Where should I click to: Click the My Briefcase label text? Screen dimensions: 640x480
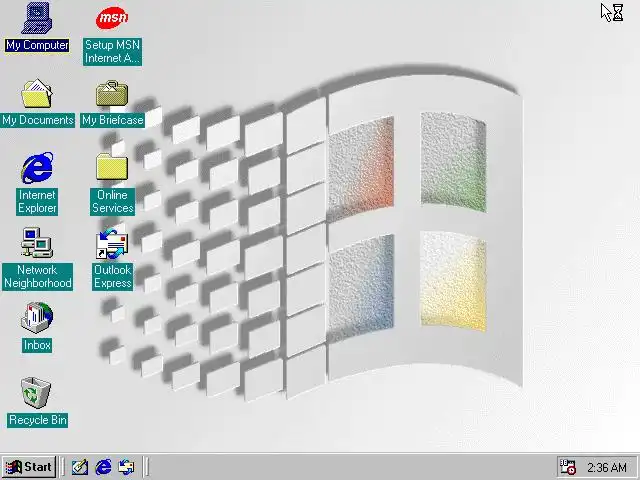113,120
